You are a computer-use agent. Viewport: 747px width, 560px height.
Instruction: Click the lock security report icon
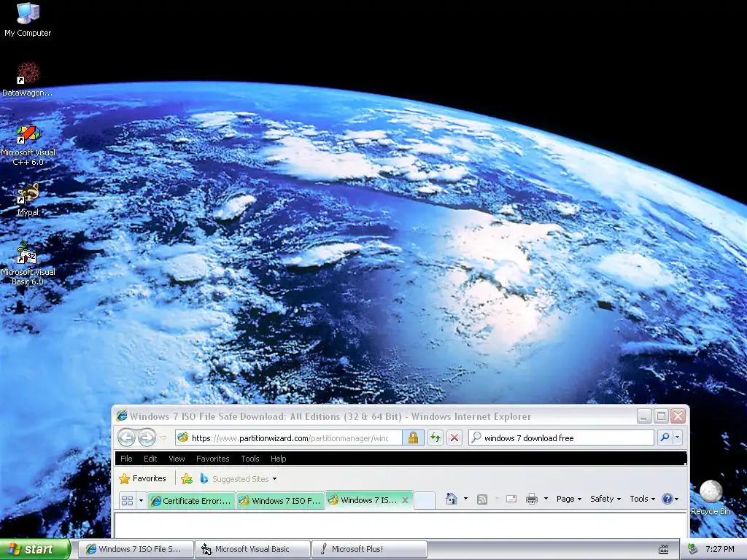tap(413, 437)
